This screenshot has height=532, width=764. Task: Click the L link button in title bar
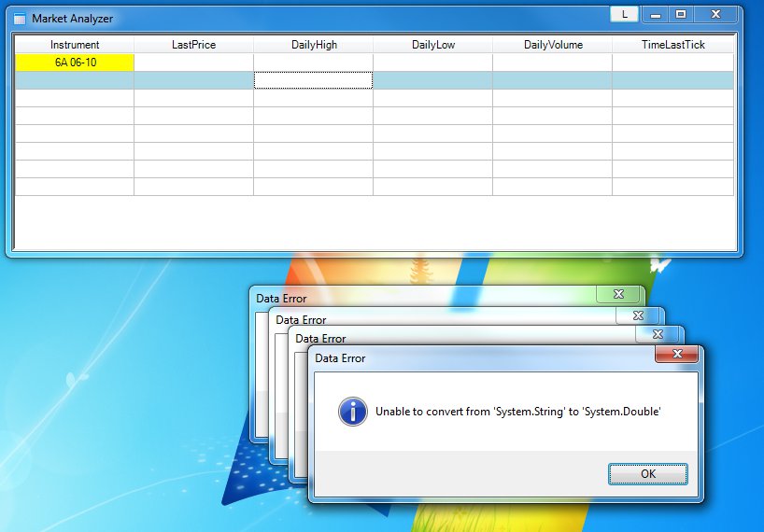(x=624, y=15)
